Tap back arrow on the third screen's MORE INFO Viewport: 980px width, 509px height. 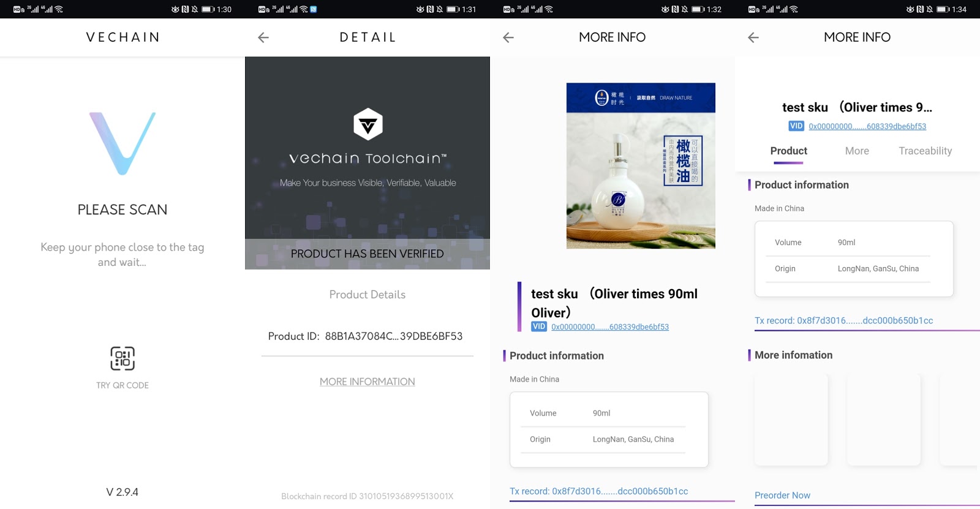[508, 37]
